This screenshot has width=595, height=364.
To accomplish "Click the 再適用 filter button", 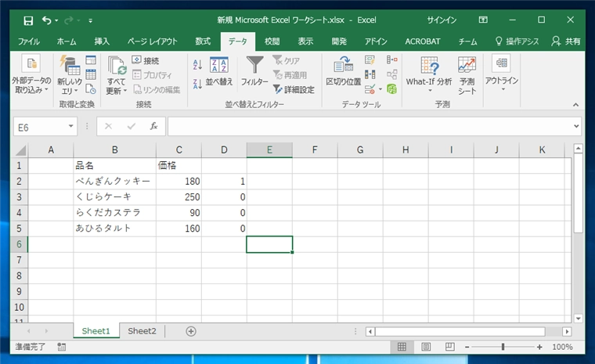I will 290,75.
